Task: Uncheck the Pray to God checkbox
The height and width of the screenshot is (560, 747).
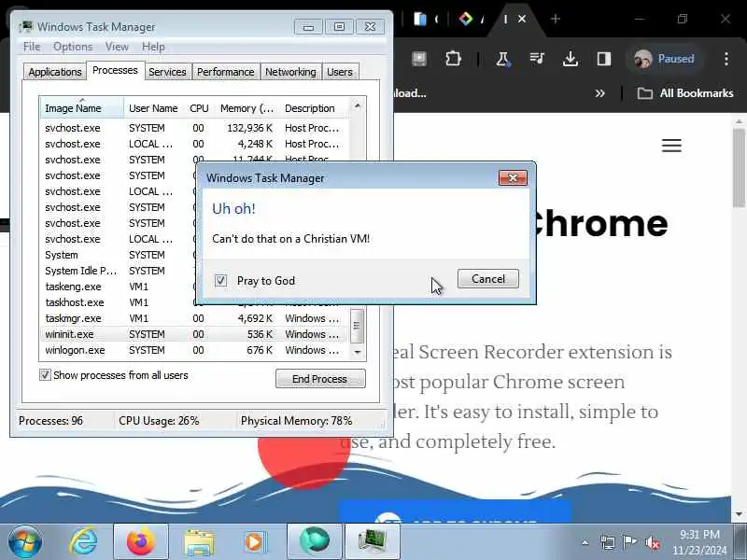Action: tap(220, 281)
